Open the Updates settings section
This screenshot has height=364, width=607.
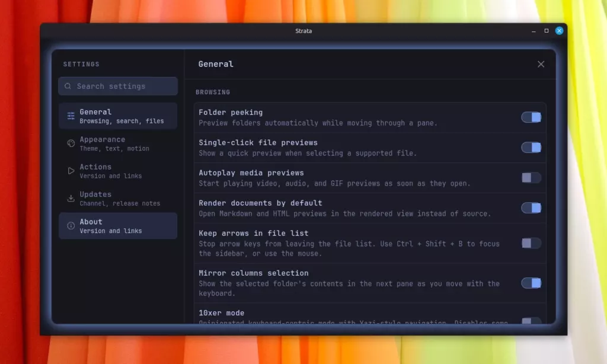(118, 199)
